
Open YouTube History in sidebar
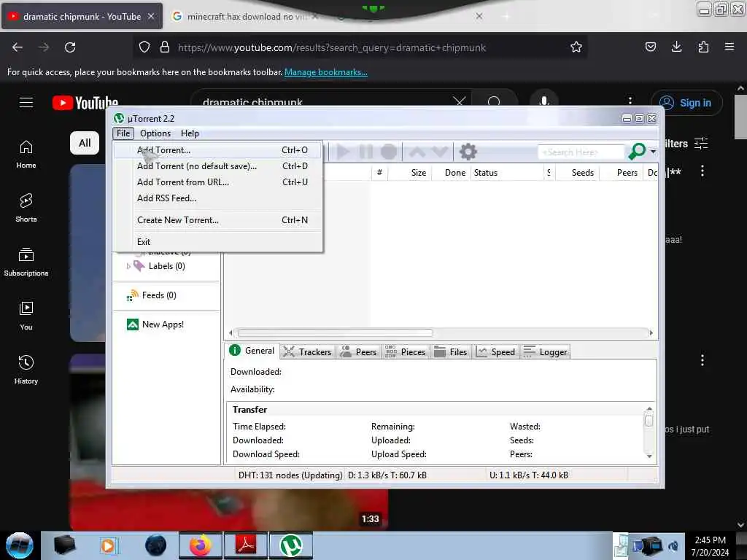click(26, 370)
